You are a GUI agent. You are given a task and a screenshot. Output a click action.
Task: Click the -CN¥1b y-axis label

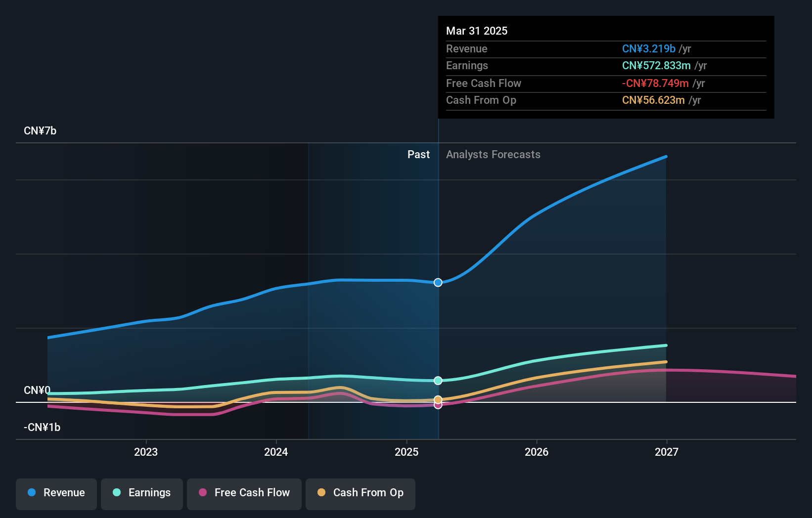click(42, 428)
